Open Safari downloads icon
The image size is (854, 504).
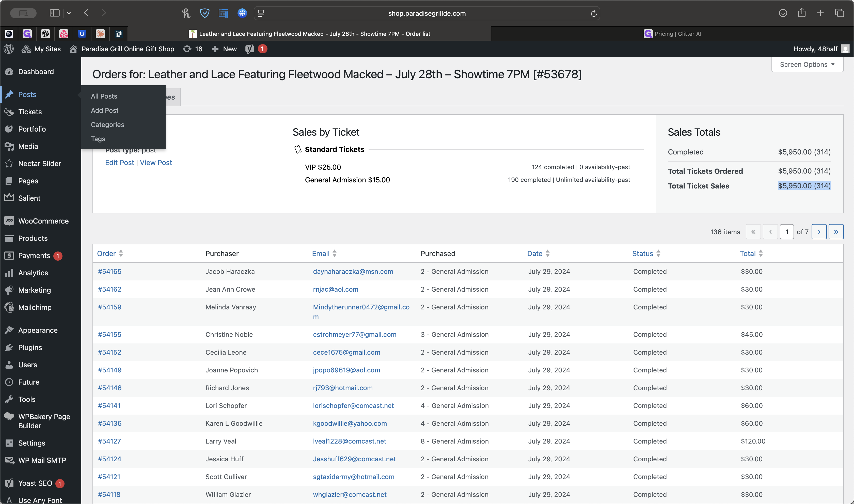click(x=783, y=13)
